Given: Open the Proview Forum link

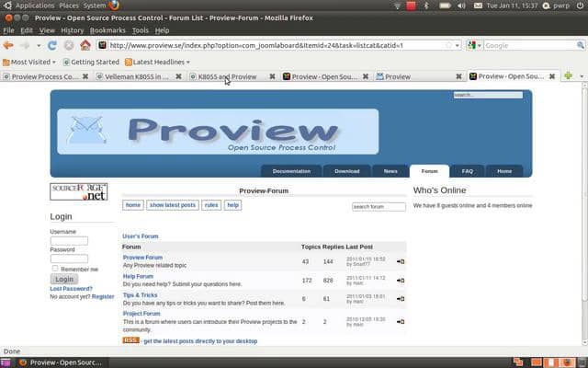Looking at the screenshot, I should (x=142, y=258).
